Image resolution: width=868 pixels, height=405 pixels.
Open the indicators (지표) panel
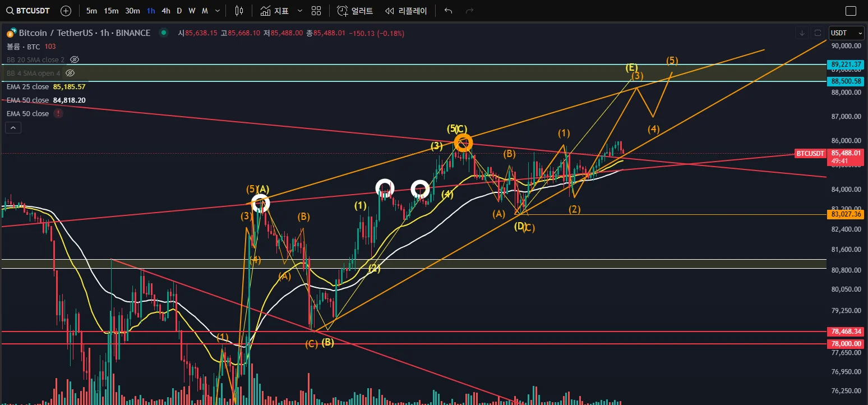[275, 11]
